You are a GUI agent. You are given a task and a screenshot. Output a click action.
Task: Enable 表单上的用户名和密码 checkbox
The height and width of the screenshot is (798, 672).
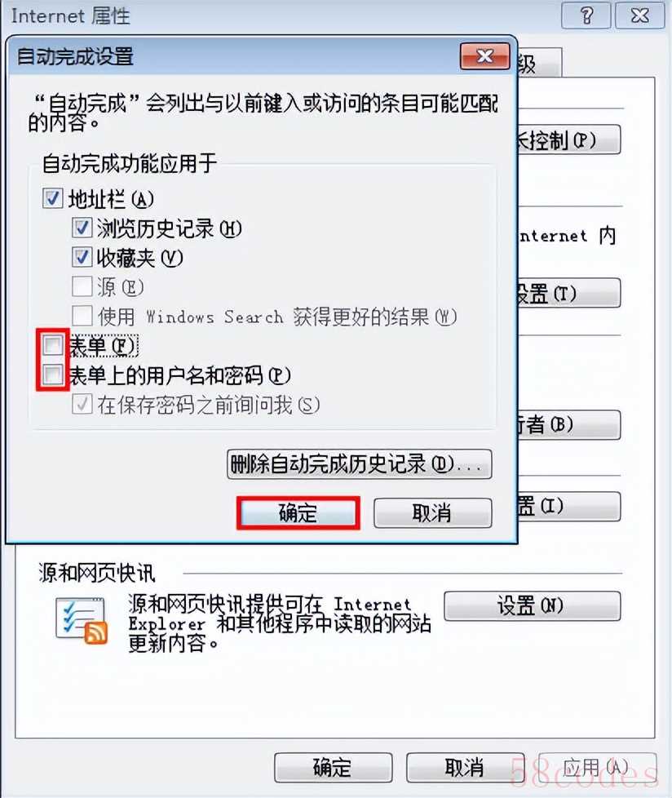(53, 375)
